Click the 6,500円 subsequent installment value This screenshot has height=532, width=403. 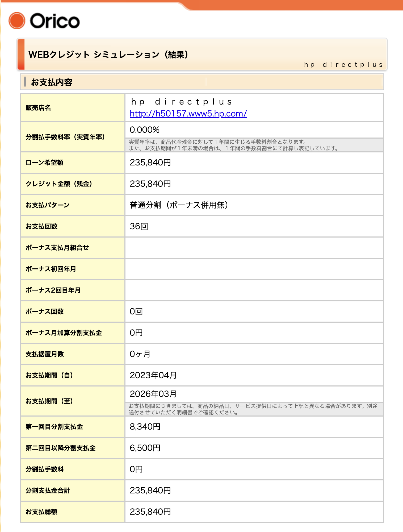pos(145,448)
